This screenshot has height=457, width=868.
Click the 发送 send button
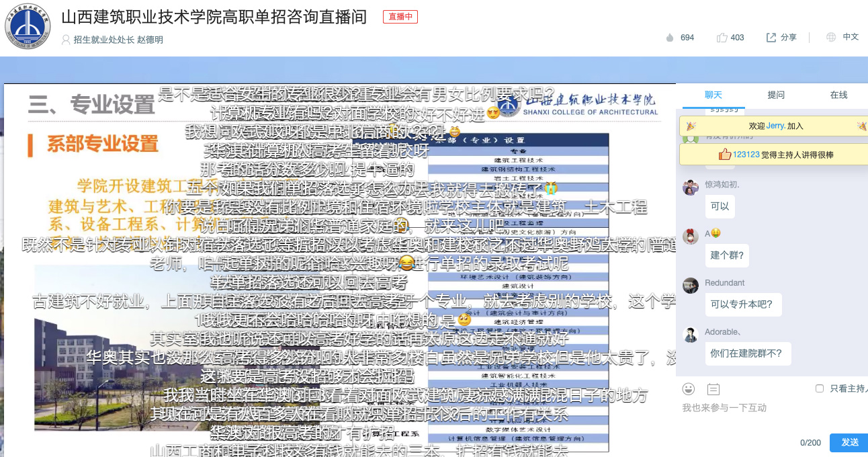tap(849, 442)
